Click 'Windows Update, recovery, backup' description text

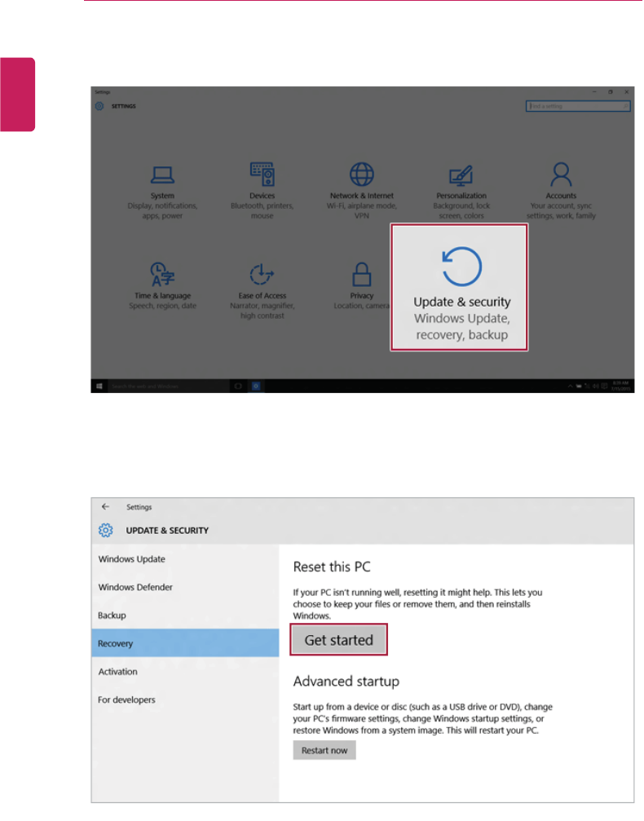(461, 326)
